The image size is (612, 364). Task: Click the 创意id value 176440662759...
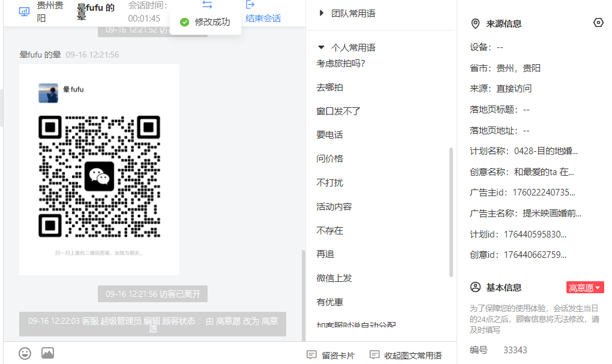[535, 255]
